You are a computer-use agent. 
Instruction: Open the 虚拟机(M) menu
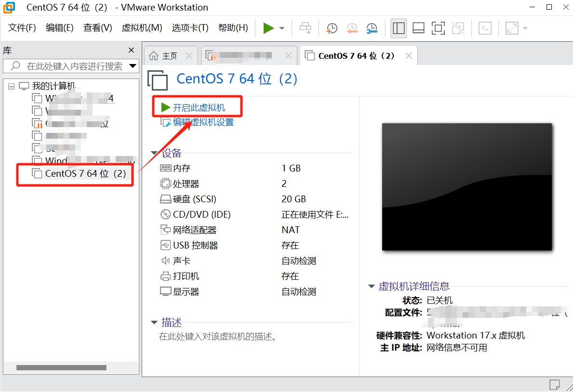point(142,28)
